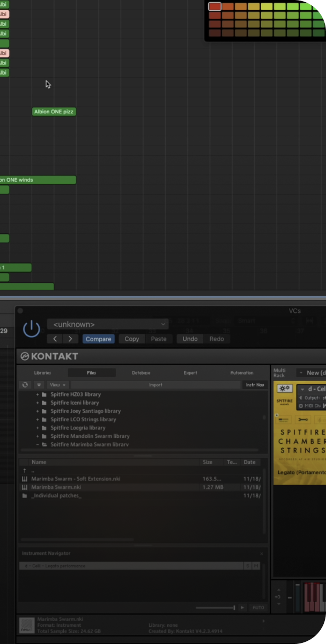Select the highlighted red color swatch

click(214, 6)
